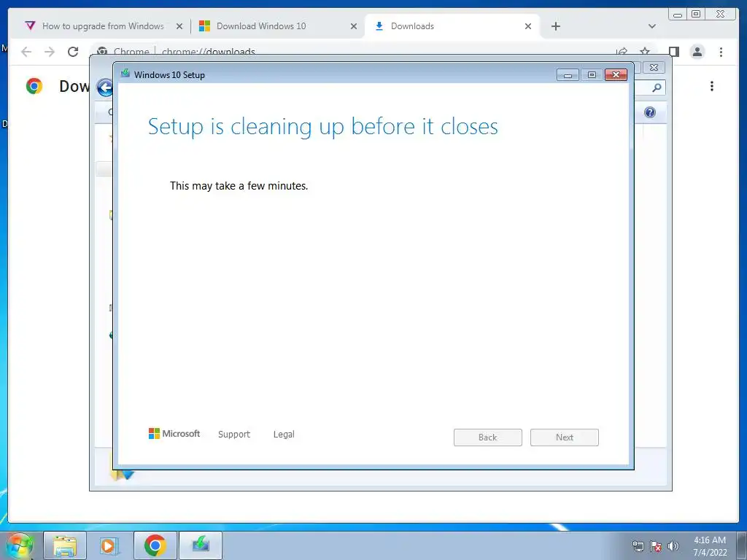
Task: Maximize the Windows 10 Setup window
Action: click(592, 75)
